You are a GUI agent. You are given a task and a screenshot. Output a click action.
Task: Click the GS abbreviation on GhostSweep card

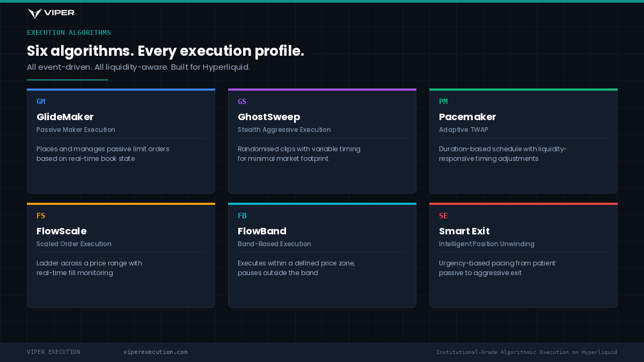(x=242, y=101)
